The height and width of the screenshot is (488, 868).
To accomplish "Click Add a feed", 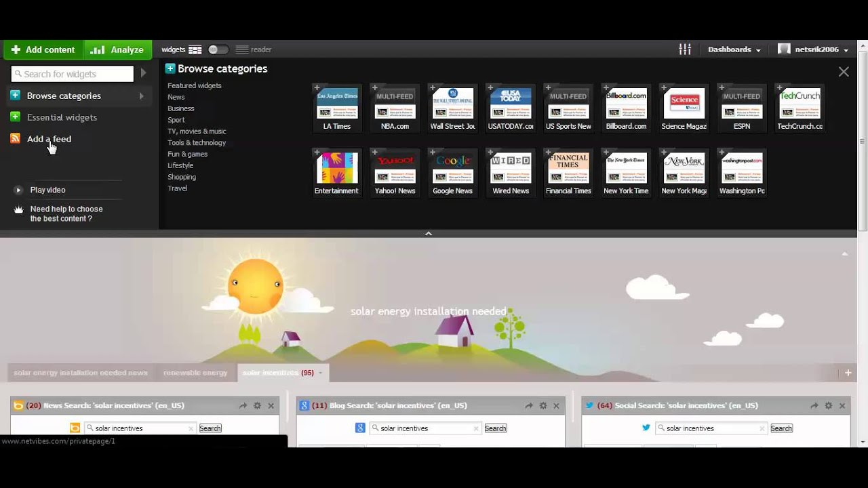I will click(x=49, y=139).
